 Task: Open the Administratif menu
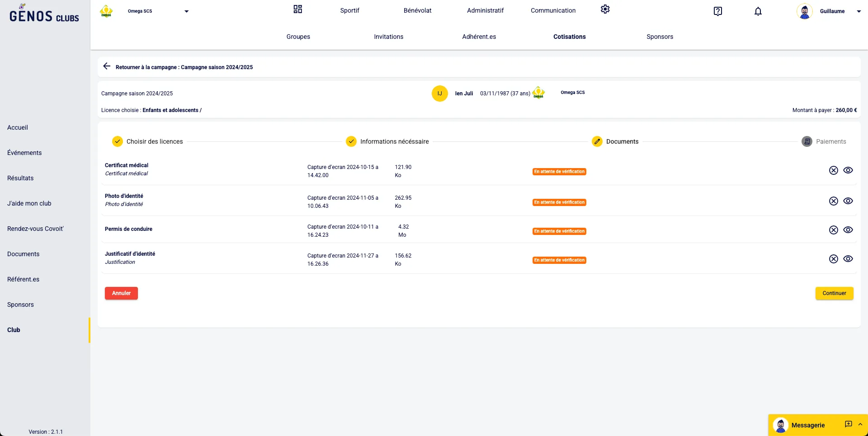coord(485,10)
